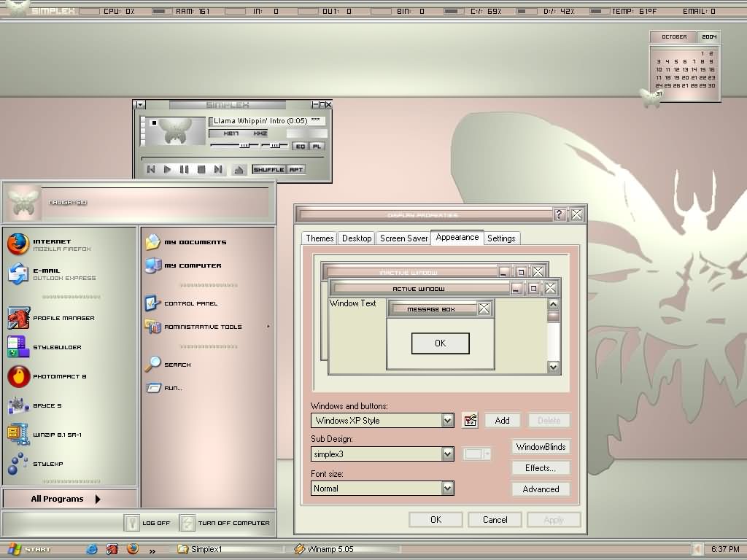Switch to the Settings tab

click(501, 238)
